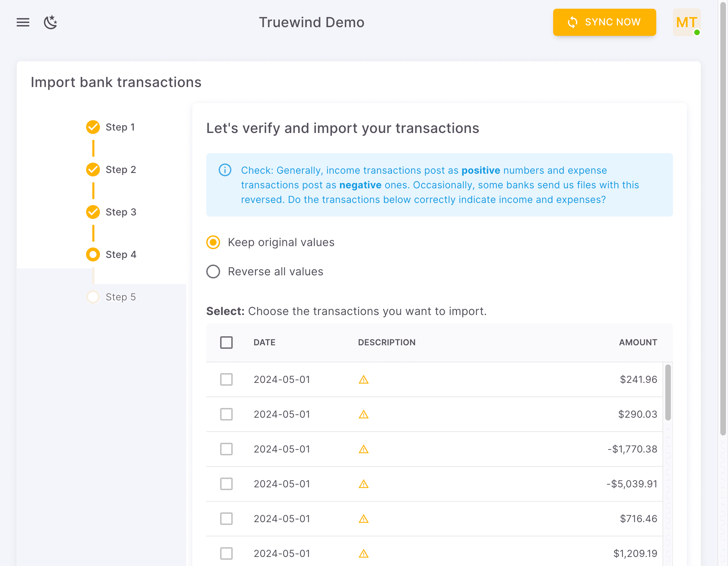The image size is (728, 566).
Task: Click the Import bank transactions heading
Action: pyautogui.click(x=116, y=82)
